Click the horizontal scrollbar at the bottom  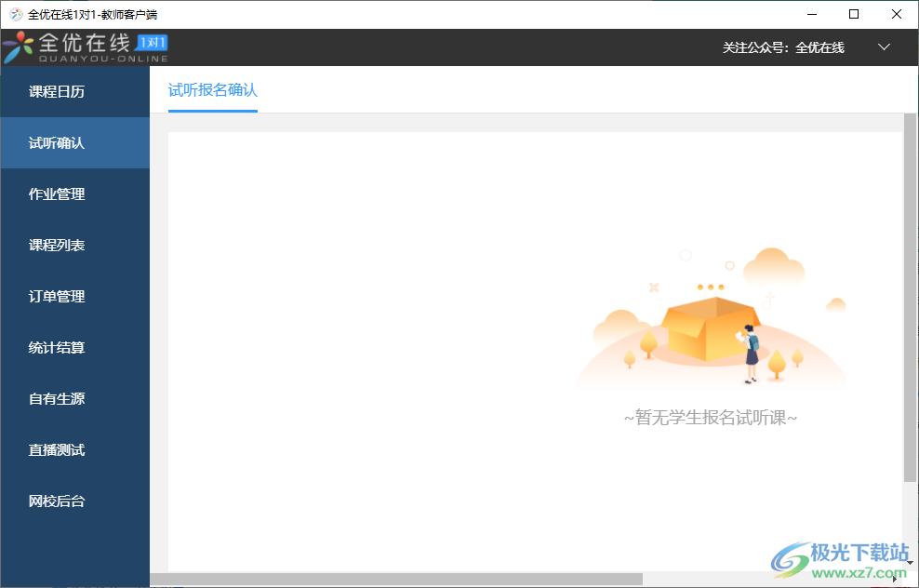click(400, 579)
